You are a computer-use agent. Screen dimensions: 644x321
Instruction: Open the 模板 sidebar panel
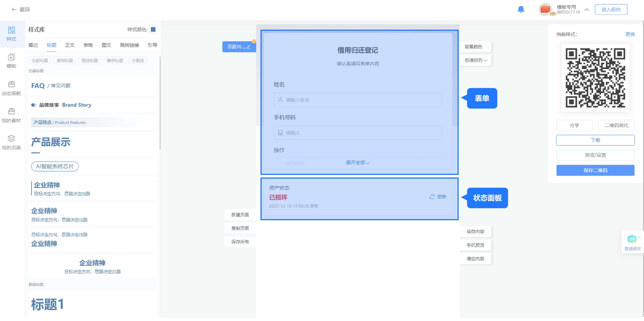click(11, 61)
